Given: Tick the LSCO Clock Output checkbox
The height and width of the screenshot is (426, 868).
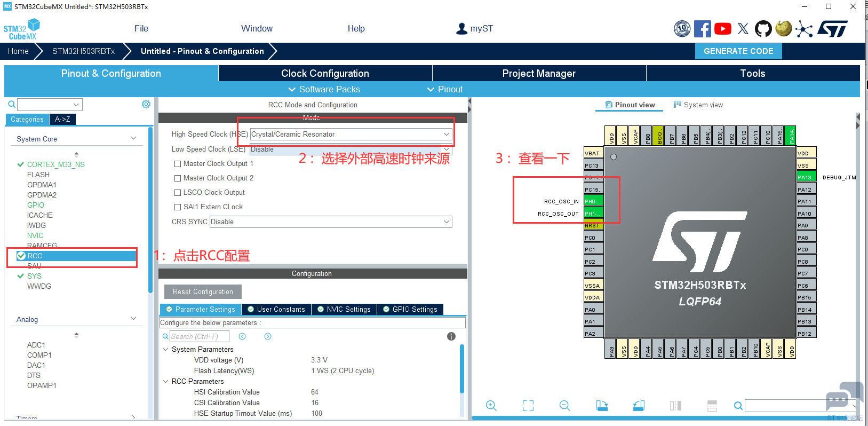Looking at the screenshot, I should [x=178, y=193].
